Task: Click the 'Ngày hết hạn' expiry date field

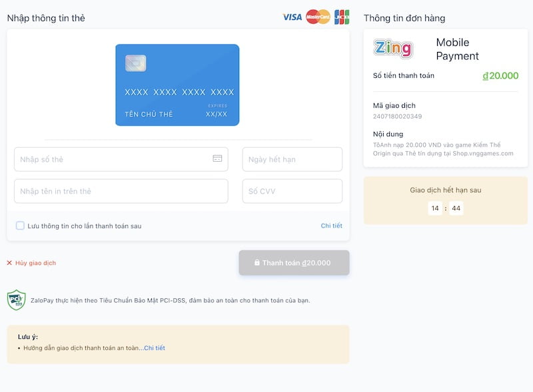Action: pyautogui.click(x=292, y=159)
